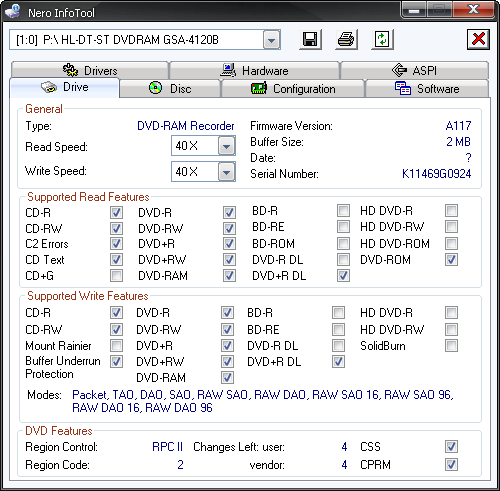Toggle DVD-RAM write feature checkbox
This screenshot has width=500, height=491.
[227, 378]
